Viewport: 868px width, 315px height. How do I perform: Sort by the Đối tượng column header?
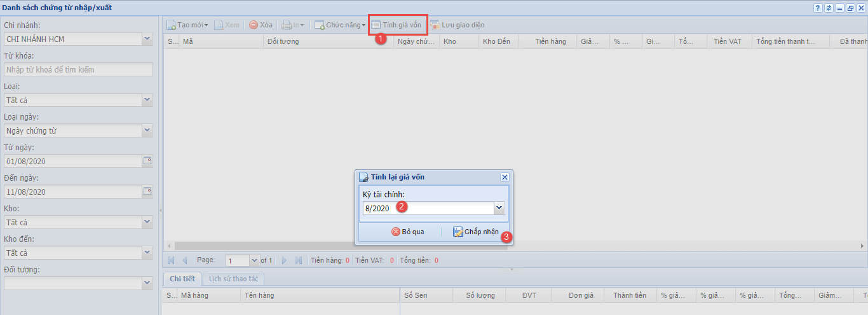tap(329, 41)
